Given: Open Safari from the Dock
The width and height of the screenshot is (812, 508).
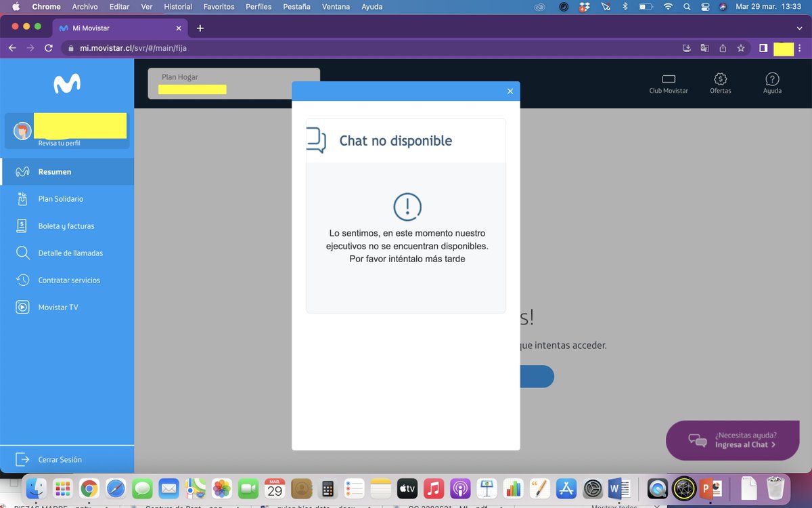Looking at the screenshot, I should (x=116, y=488).
